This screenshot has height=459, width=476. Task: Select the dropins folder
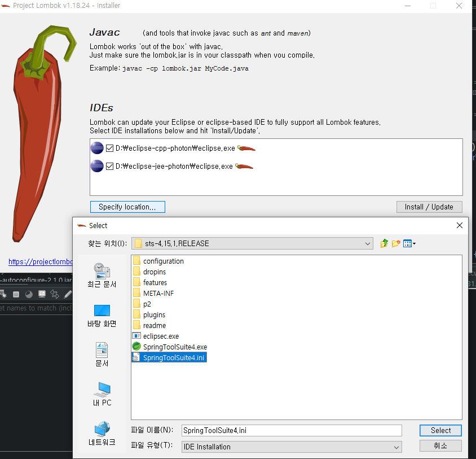point(155,272)
